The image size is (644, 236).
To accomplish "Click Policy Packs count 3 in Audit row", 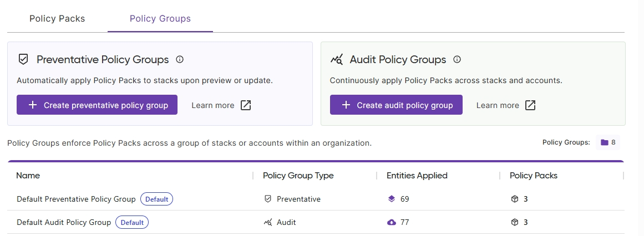I will 526,223.
